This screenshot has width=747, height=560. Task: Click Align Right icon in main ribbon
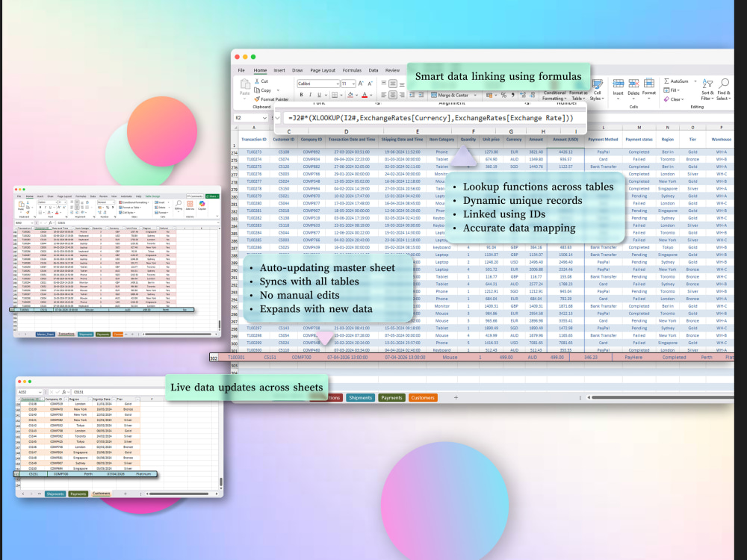[402, 95]
